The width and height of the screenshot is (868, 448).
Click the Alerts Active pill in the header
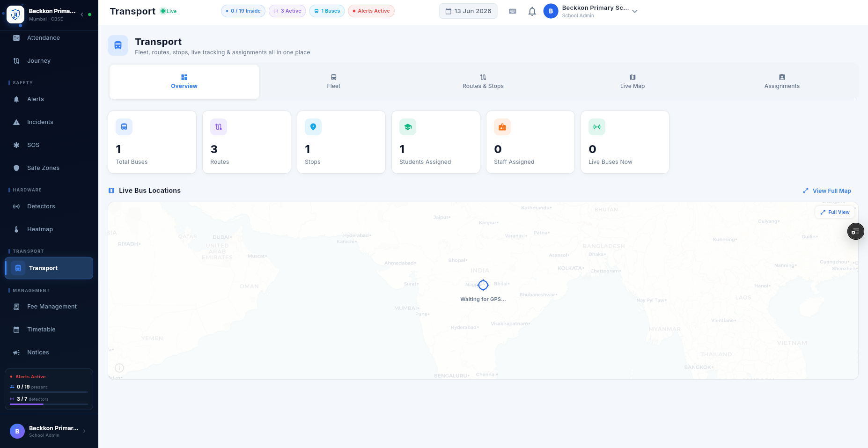(x=371, y=11)
